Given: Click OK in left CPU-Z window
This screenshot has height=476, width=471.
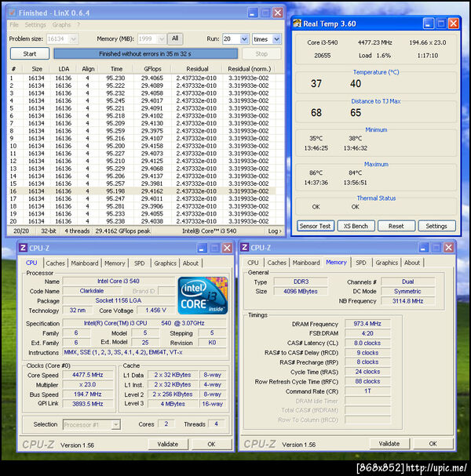Looking at the screenshot, I should pos(211,444).
